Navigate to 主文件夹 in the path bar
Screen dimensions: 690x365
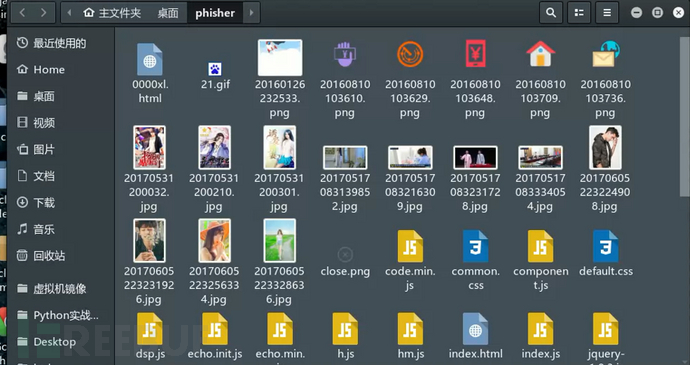pos(113,13)
